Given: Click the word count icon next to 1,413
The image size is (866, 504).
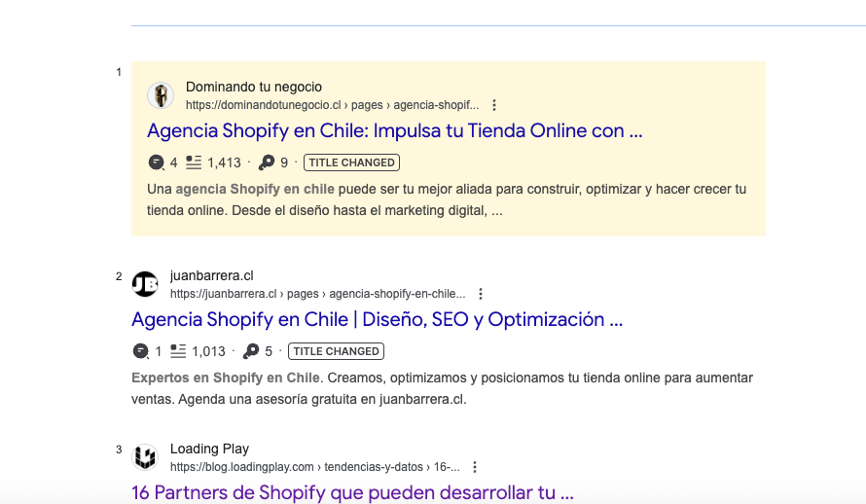Looking at the screenshot, I should [x=194, y=162].
